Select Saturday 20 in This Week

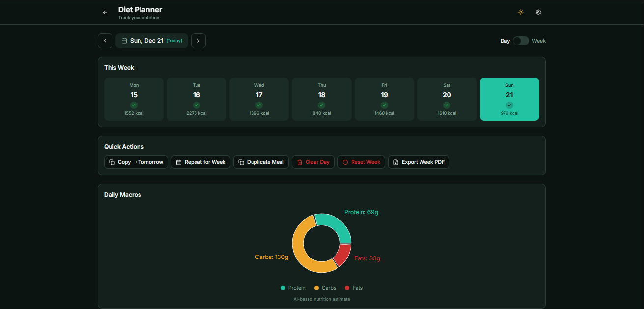447,98
